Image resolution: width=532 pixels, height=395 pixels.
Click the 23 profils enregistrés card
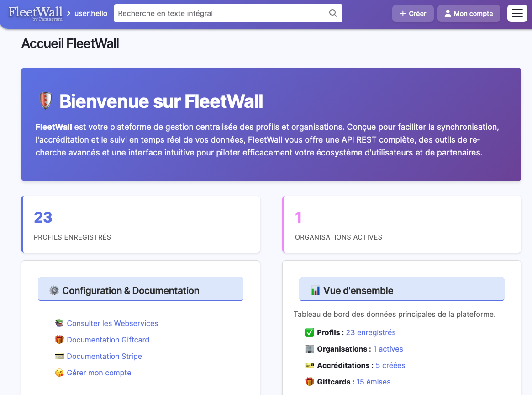[140, 224]
